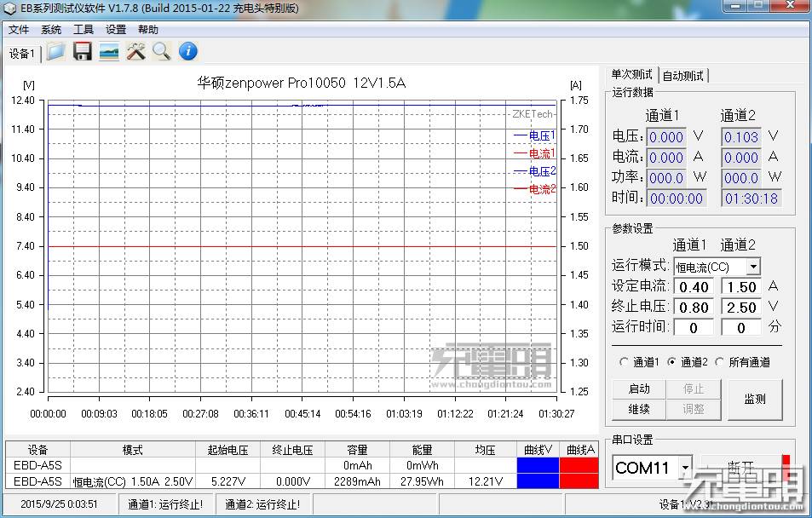Click the 5.227V start voltage cell

click(x=227, y=481)
